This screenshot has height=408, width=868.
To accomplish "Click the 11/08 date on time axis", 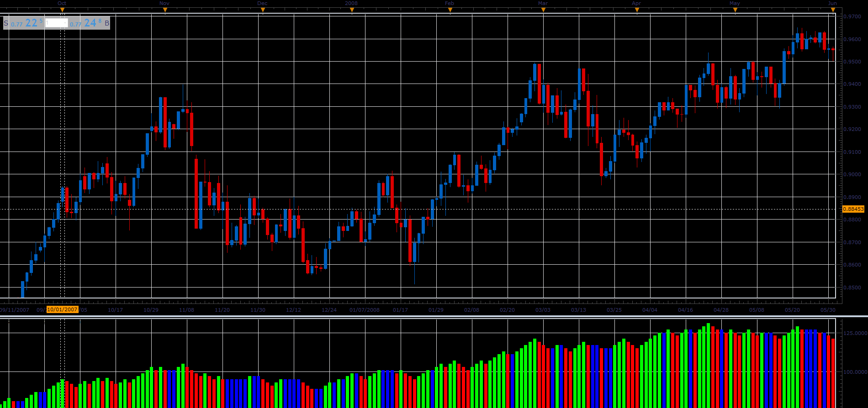I will 186,310.
